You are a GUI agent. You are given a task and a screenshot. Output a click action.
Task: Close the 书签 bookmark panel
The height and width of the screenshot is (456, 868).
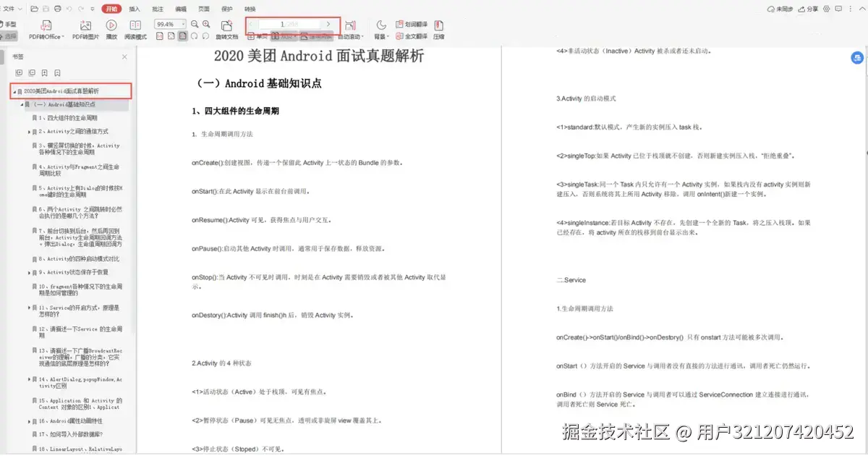pos(124,56)
